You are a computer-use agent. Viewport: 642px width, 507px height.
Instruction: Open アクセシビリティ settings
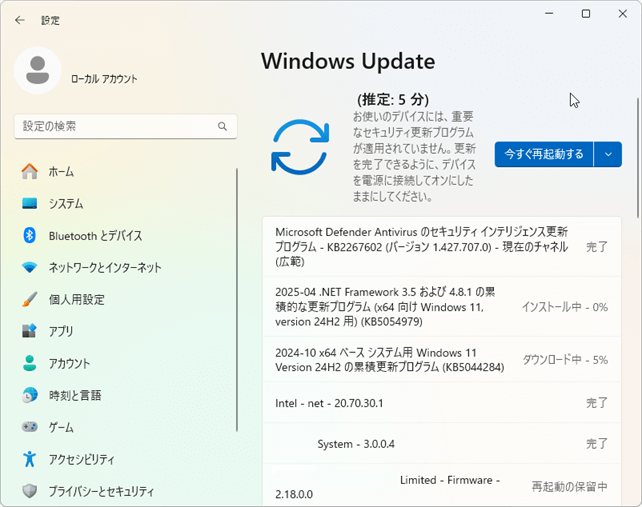81,460
